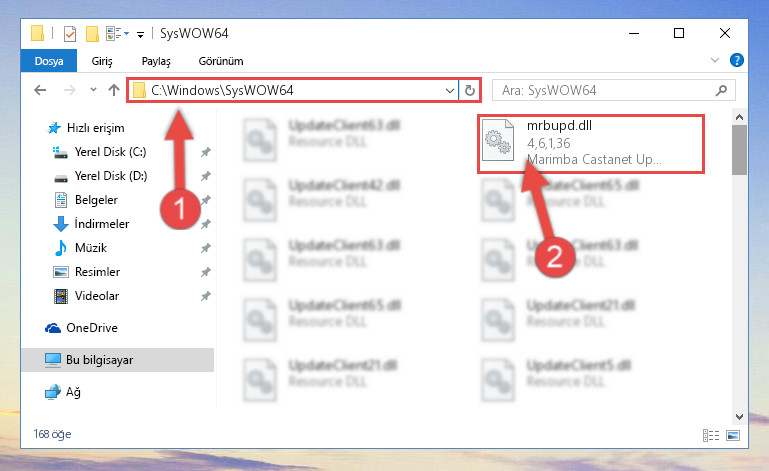This screenshot has height=471, width=769.
Task: Open the Görünüm ribbon tab
Action: (221, 61)
